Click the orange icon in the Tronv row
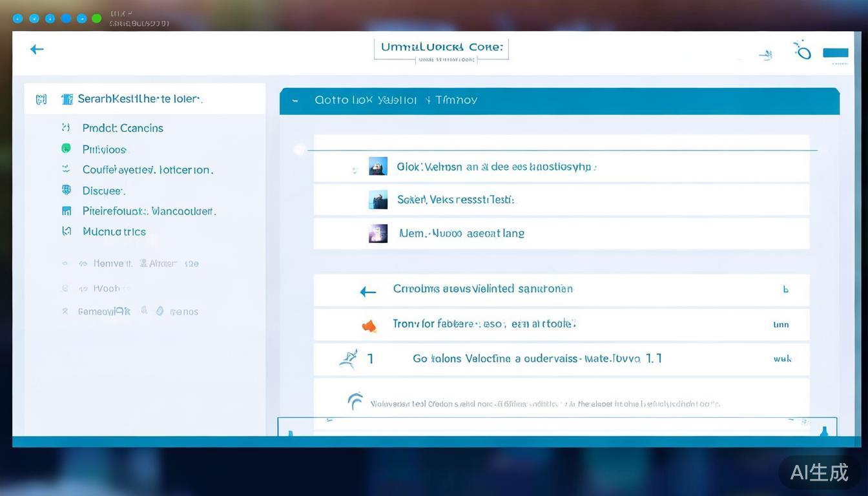Viewport: 868px width, 496px height. (369, 325)
